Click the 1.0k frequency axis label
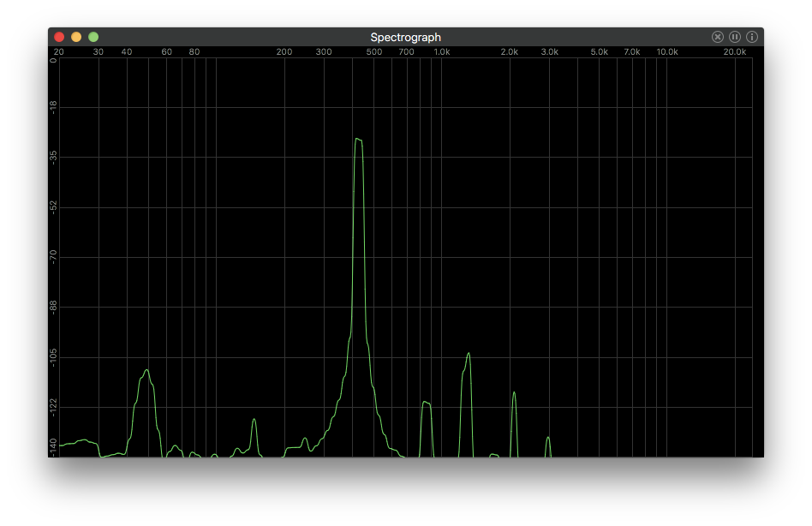Image resolution: width=812 pixels, height=526 pixels. click(442, 51)
